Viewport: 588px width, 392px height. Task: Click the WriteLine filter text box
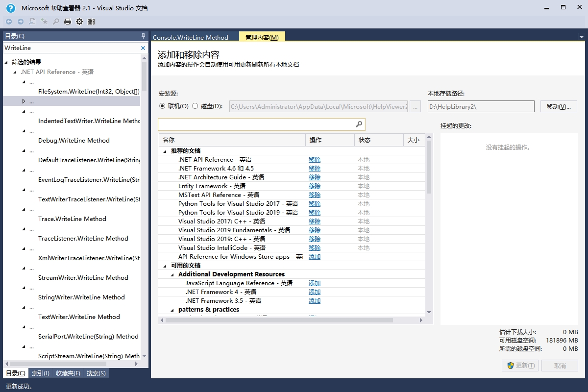point(72,48)
